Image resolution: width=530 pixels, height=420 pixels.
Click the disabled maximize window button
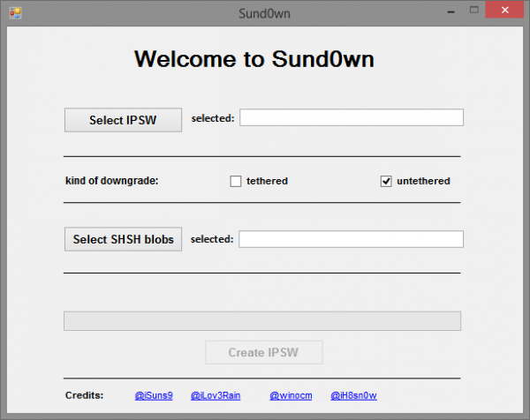pyautogui.click(x=474, y=10)
